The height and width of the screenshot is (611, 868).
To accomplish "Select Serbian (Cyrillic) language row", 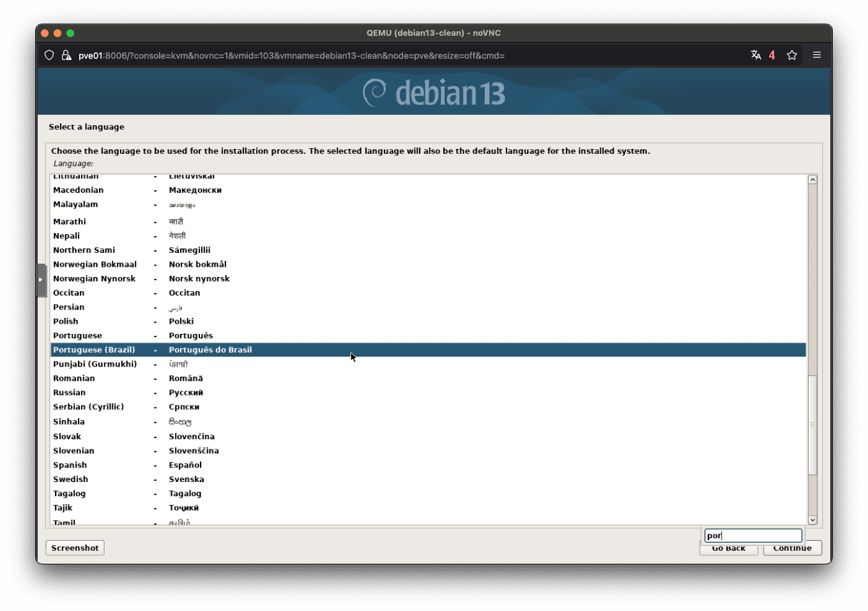I will [x=428, y=407].
